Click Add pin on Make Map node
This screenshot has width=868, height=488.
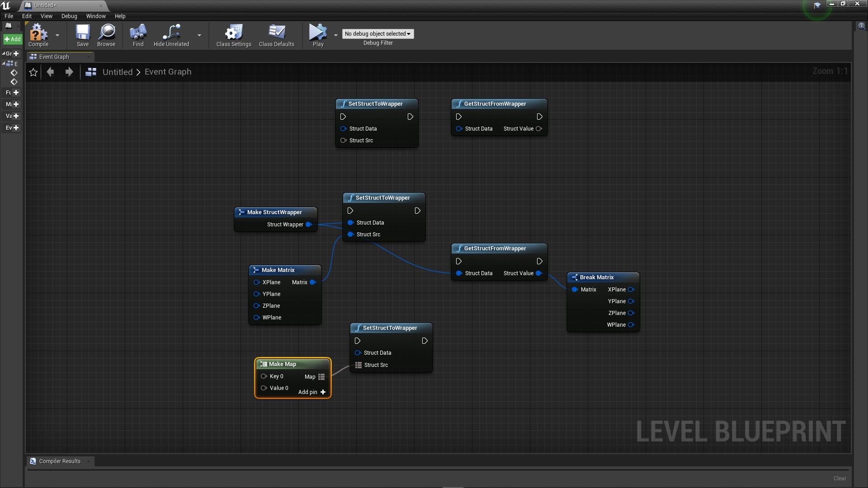click(312, 392)
